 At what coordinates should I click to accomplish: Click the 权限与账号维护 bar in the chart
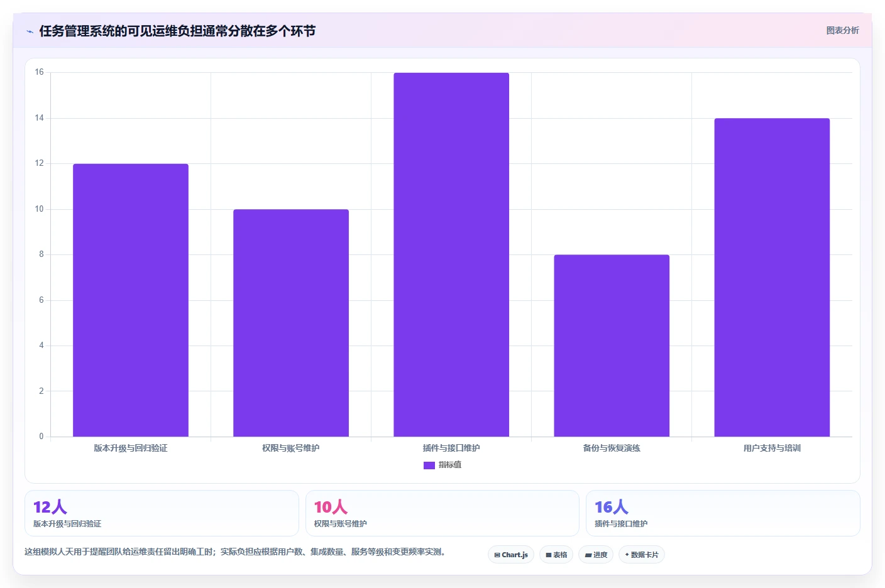coord(291,323)
